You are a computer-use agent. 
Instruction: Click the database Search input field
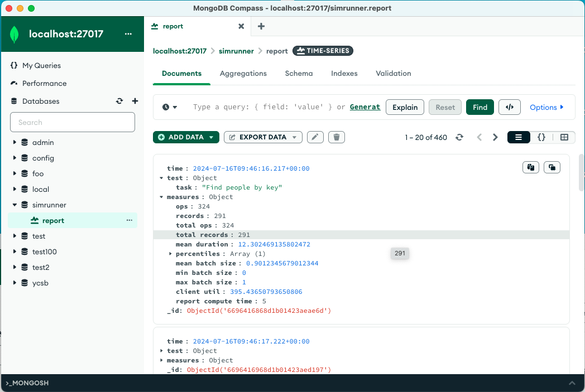tap(73, 123)
